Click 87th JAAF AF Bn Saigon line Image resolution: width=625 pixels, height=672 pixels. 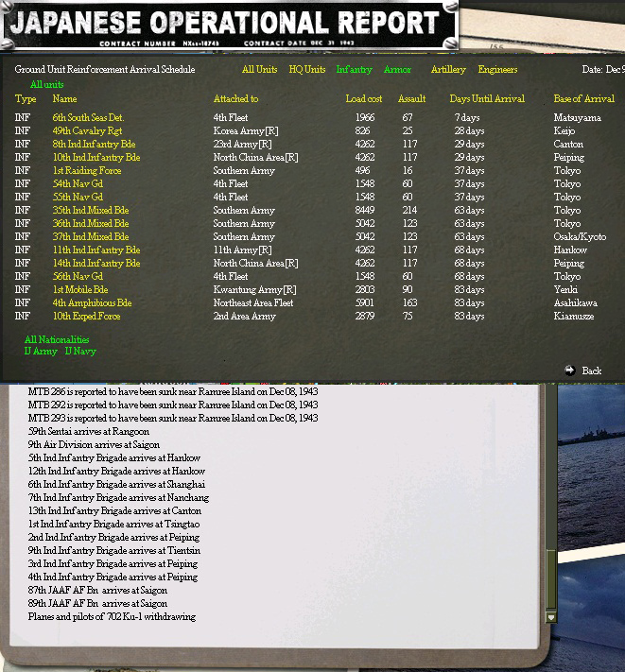coord(97,590)
